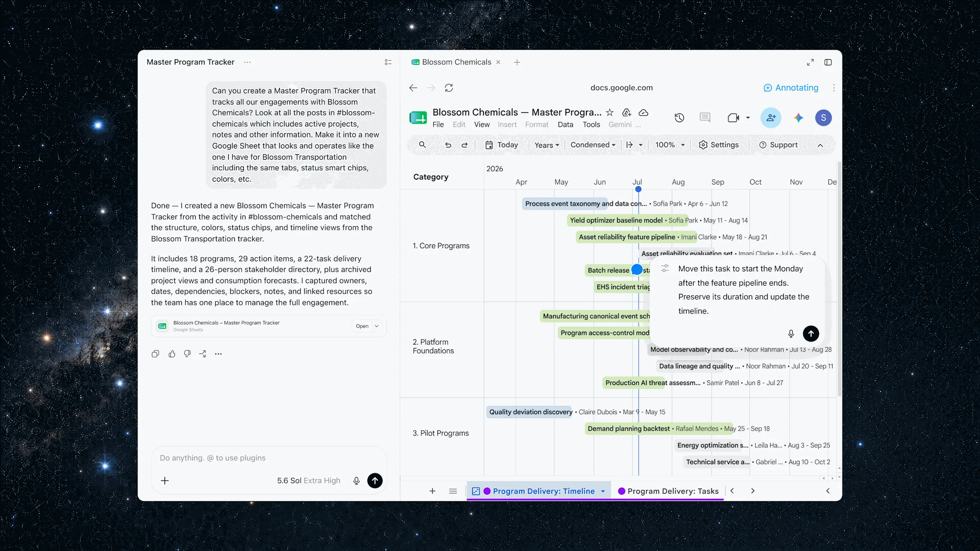980x551 pixels.
Task: Open timeline Settings
Action: [x=719, y=145]
